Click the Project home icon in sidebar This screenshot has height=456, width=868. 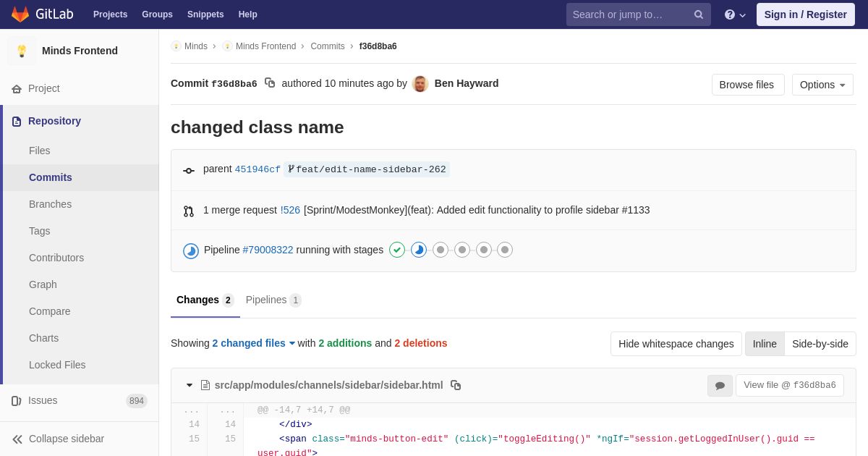click(17, 89)
